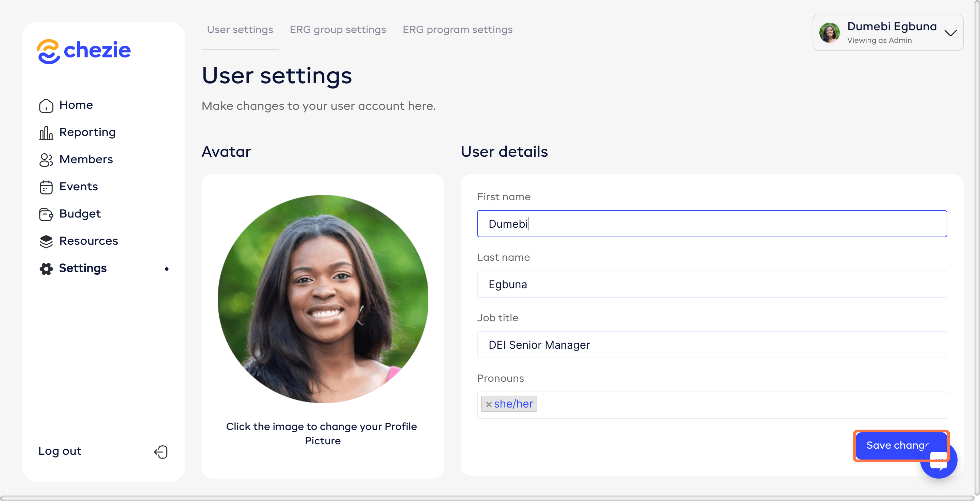Click the chezie logo
The width and height of the screenshot is (980, 501).
point(84,51)
